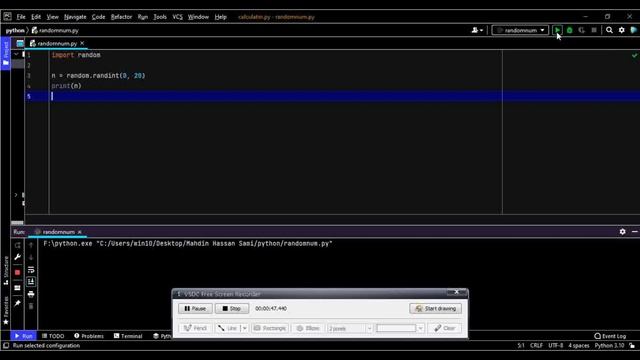Hide the Run panel with the minus icon
Image resolution: width=640 pixels, height=360 pixels.
[635, 231]
